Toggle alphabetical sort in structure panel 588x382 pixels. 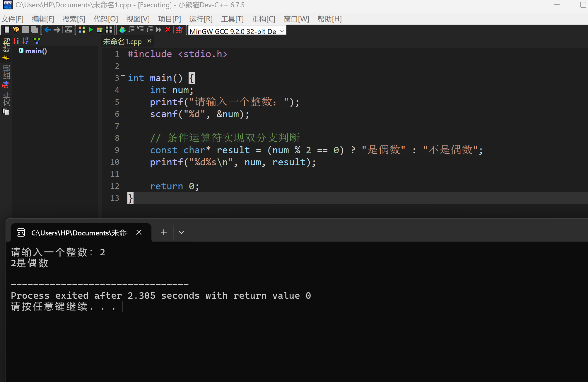pyautogui.click(x=25, y=41)
